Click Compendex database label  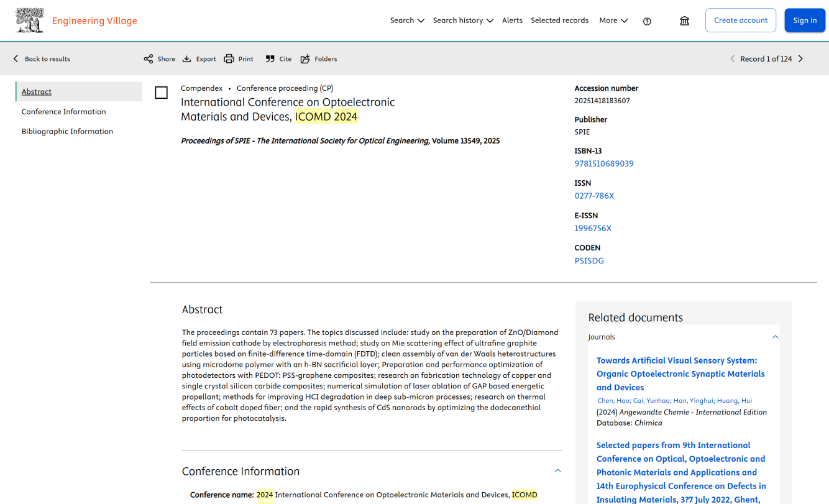(201, 88)
